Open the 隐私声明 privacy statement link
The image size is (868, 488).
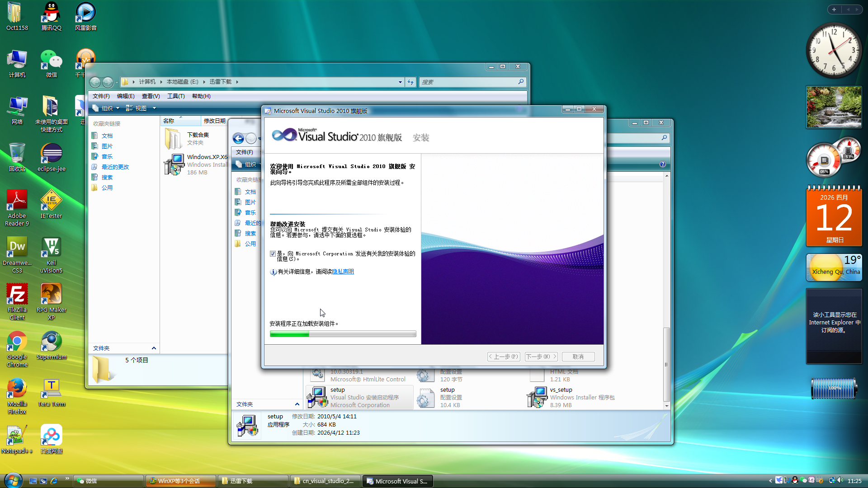[x=343, y=272]
